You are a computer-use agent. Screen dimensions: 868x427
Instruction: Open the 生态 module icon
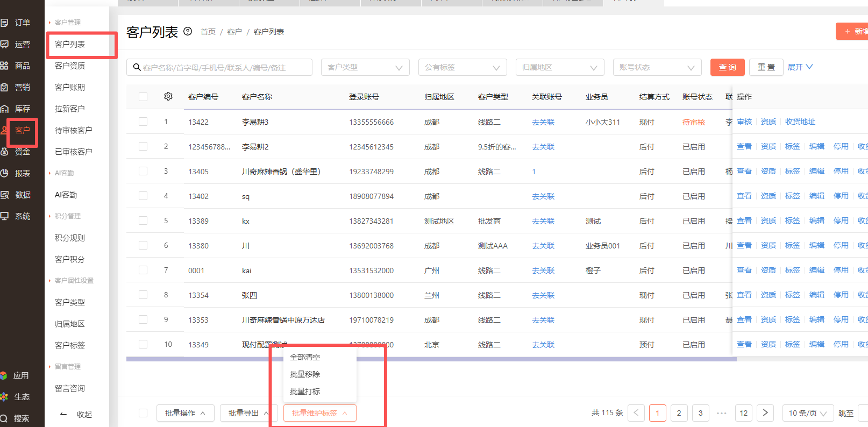(4, 397)
